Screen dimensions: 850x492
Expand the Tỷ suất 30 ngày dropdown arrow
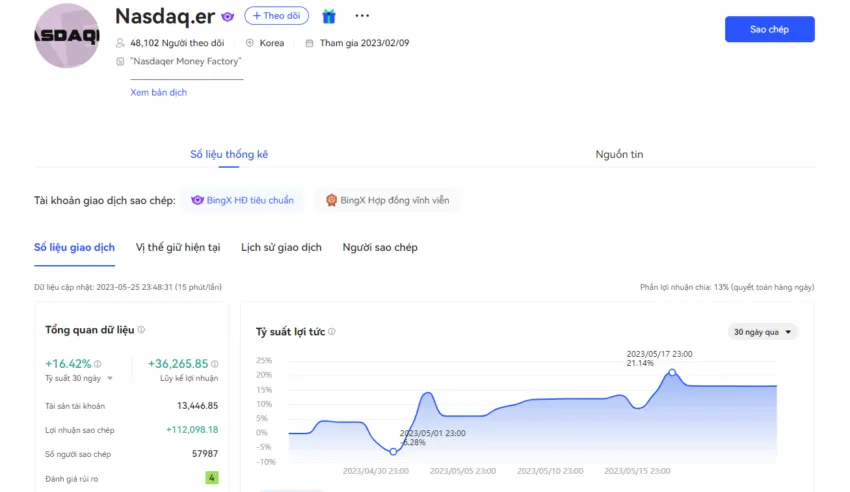click(110, 378)
